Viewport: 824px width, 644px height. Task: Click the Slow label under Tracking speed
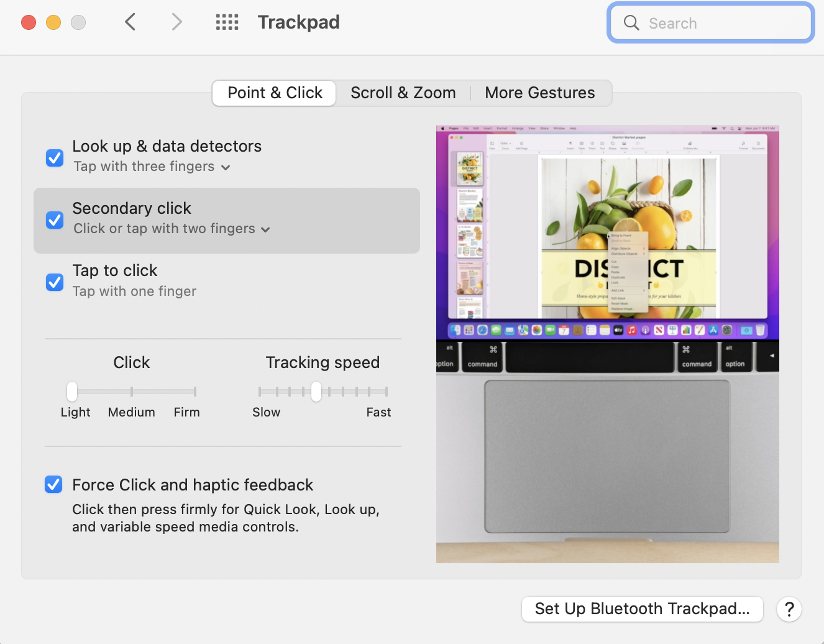(266, 412)
